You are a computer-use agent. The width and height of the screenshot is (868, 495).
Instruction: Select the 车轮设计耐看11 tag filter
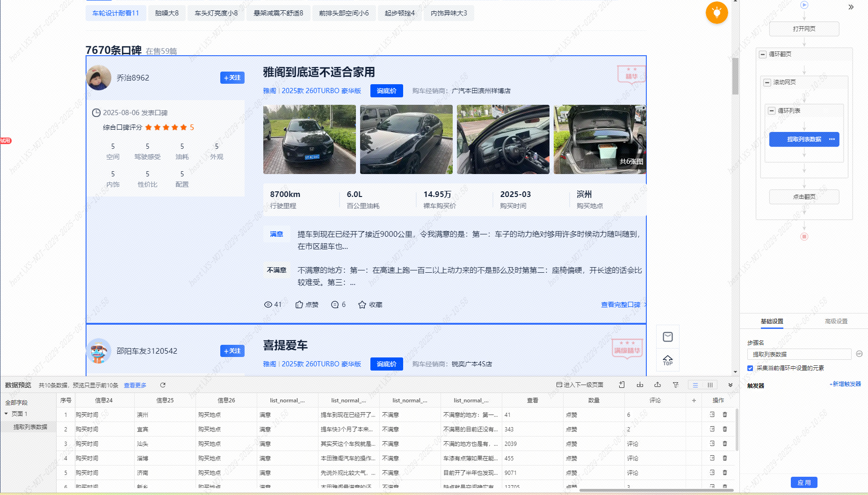[116, 13]
